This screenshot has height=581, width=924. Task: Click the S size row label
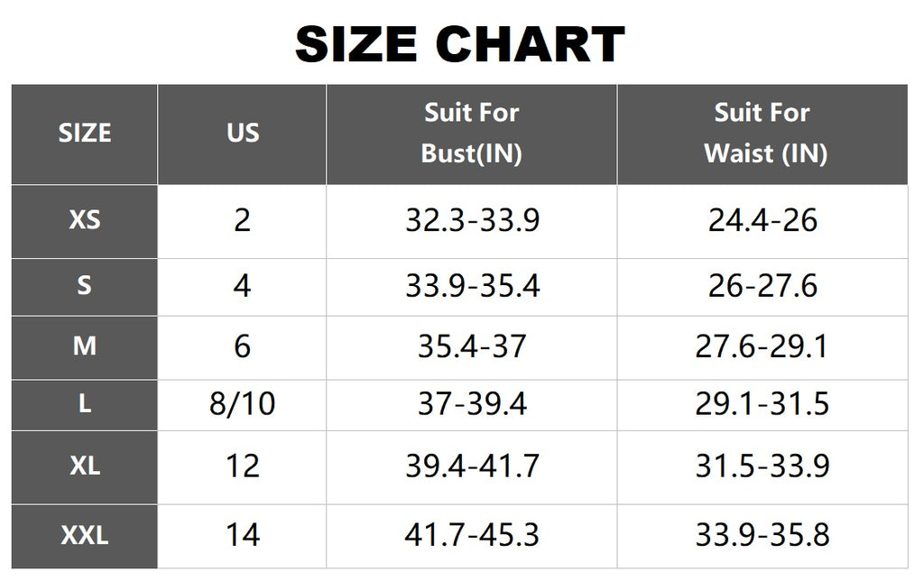pos(85,286)
